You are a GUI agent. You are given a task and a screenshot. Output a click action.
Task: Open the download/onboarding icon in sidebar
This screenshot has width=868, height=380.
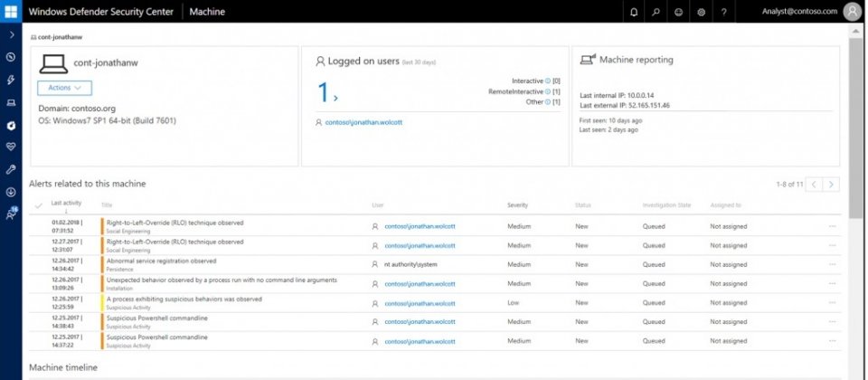pos(11,192)
